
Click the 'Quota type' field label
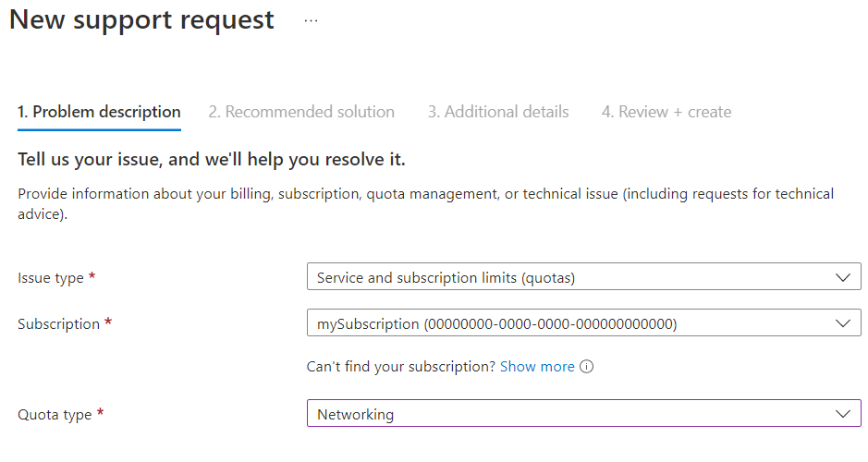click(55, 415)
